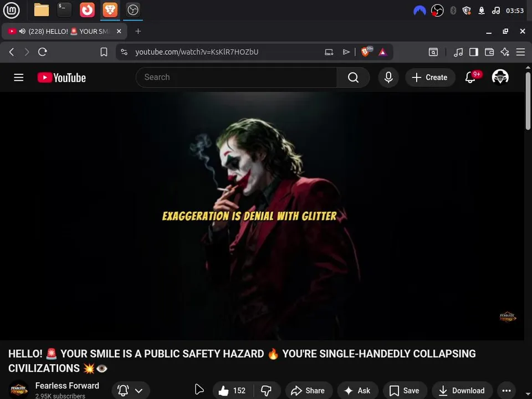
Task: Click the install app icon in the address bar
Action: click(329, 52)
